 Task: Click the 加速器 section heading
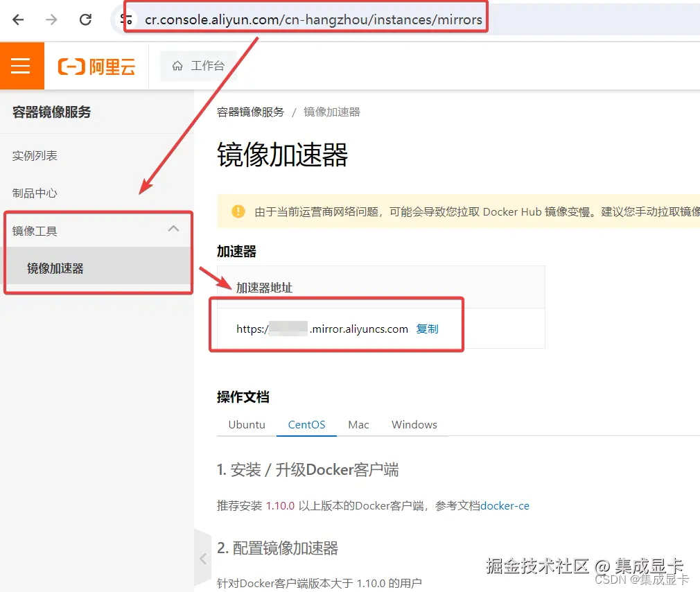click(x=236, y=252)
